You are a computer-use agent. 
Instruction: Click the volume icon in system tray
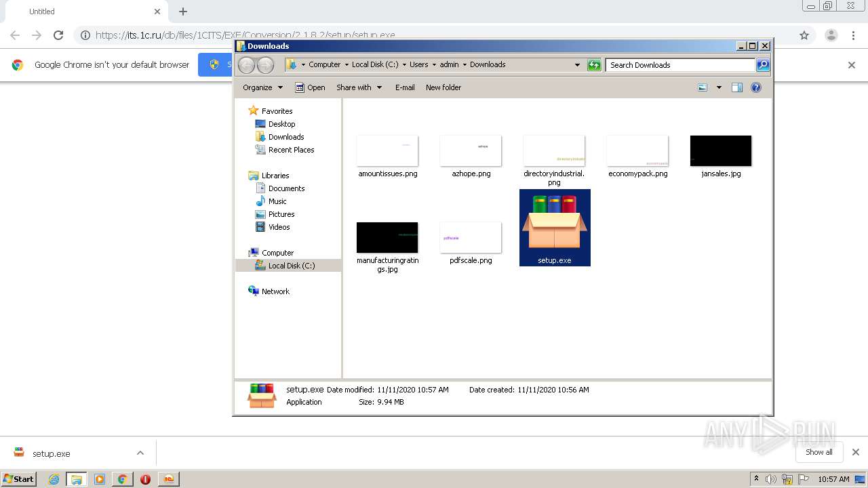point(771,479)
